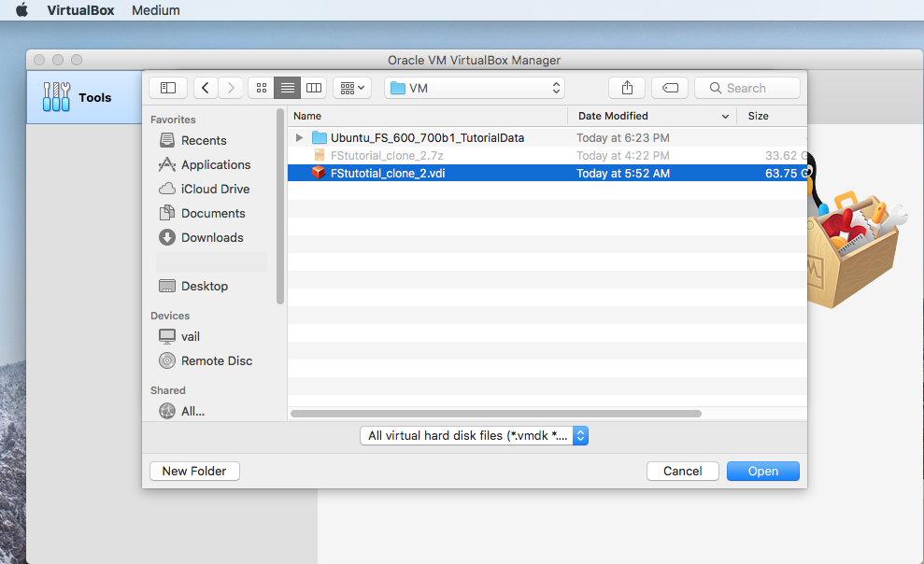Click the Edit Tags icon
This screenshot has height=564, width=924.
pyautogui.click(x=670, y=88)
